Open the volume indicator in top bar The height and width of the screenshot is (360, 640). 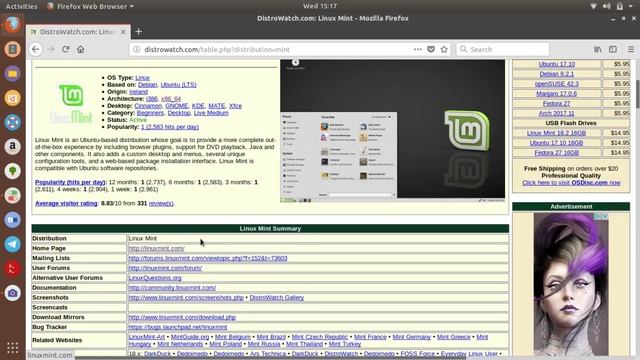click(607, 6)
